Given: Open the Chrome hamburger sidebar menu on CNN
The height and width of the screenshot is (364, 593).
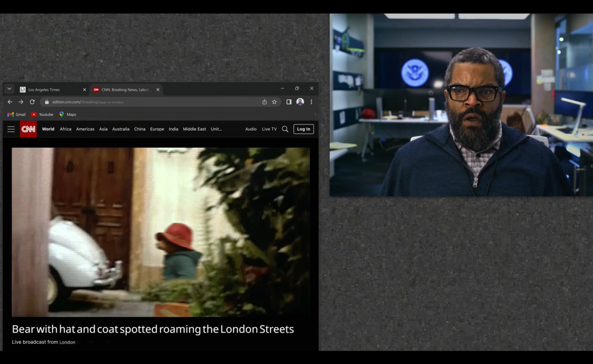Looking at the screenshot, I should tap(11, 129).
